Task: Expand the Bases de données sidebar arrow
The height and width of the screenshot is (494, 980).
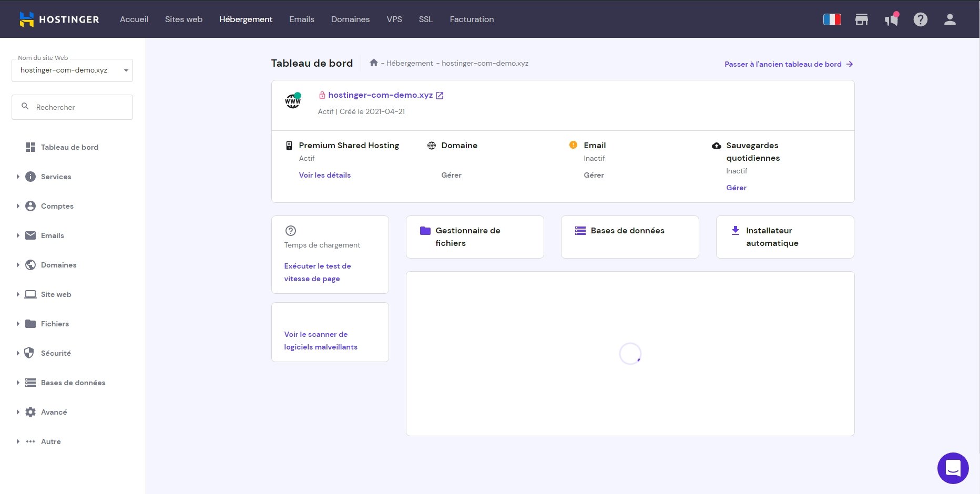Action: click(x=18, y=383)
